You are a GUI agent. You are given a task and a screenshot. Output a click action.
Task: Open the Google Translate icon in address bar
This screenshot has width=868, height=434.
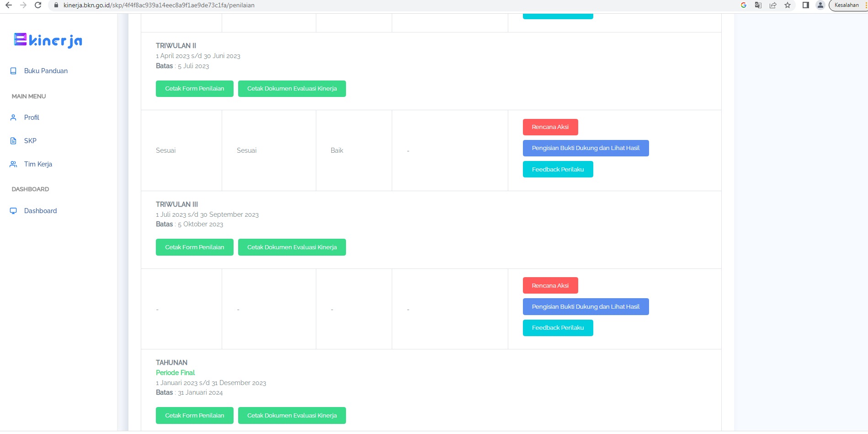(758, 5)
